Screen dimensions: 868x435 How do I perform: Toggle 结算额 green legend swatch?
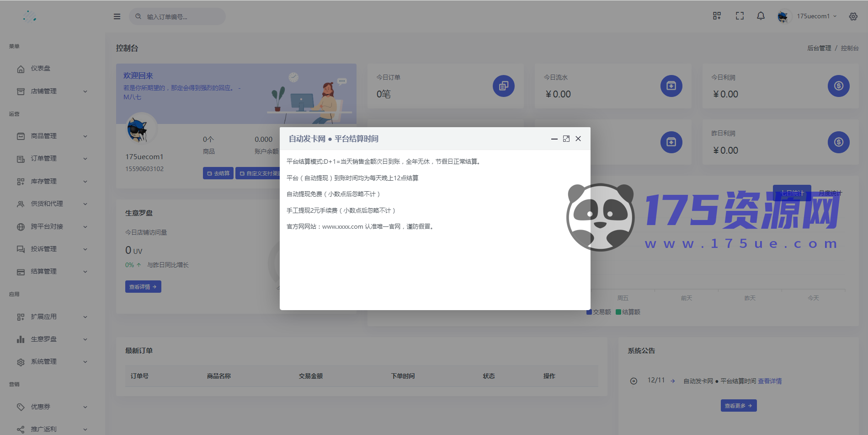point(618,312)
